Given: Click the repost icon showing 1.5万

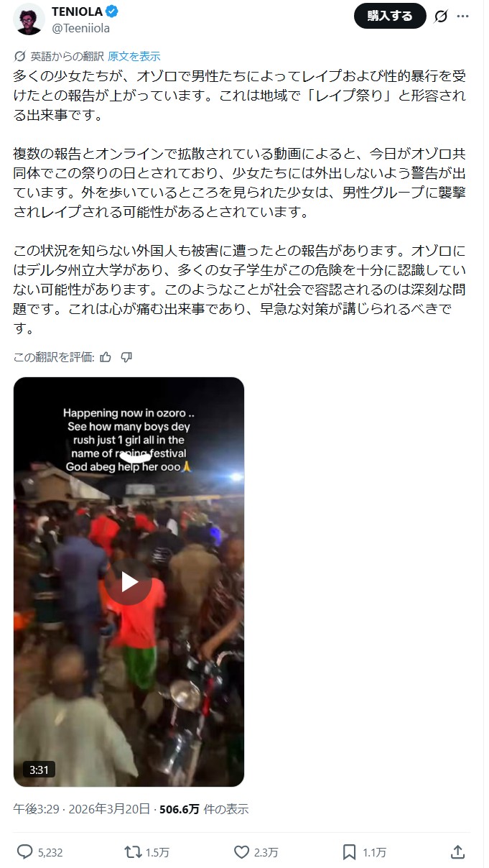Looking at the screenshot, I should click(133, 852).
